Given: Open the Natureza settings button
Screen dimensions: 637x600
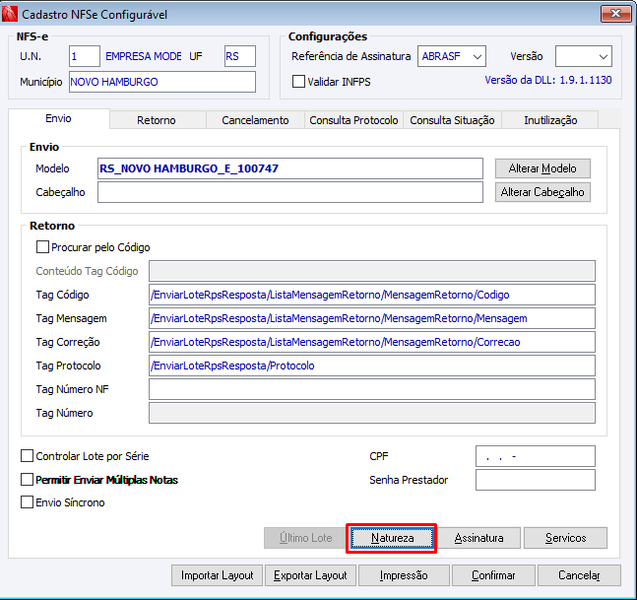Looking at the screenshot, I should coord(392,538).
